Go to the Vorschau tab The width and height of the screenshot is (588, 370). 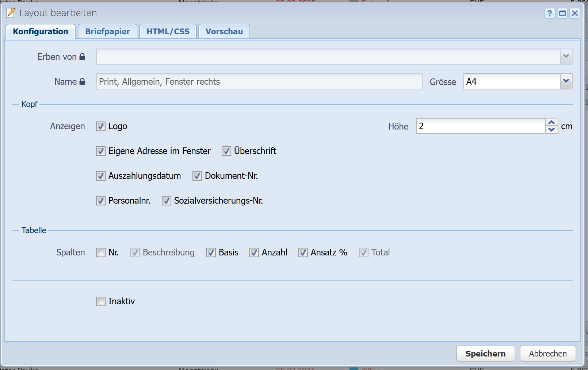[x=224, y=32]
